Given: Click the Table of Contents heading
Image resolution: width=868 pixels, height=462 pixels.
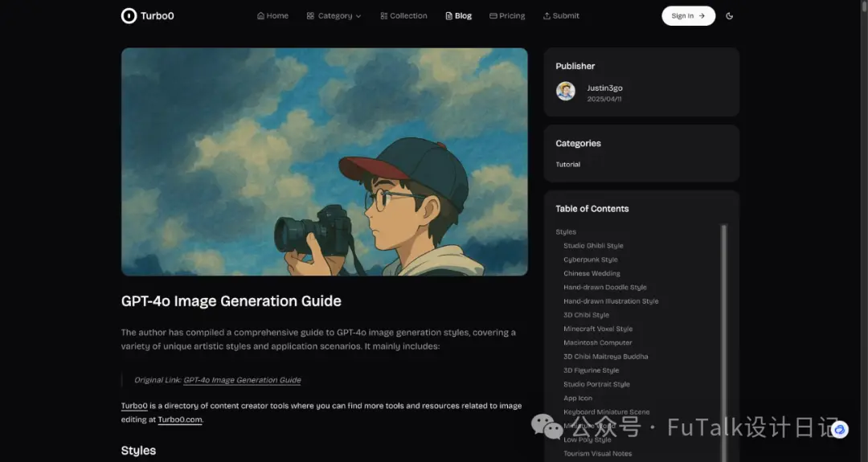Looking at the screenshot, I should pyautogui.click(x=592, y=209).
